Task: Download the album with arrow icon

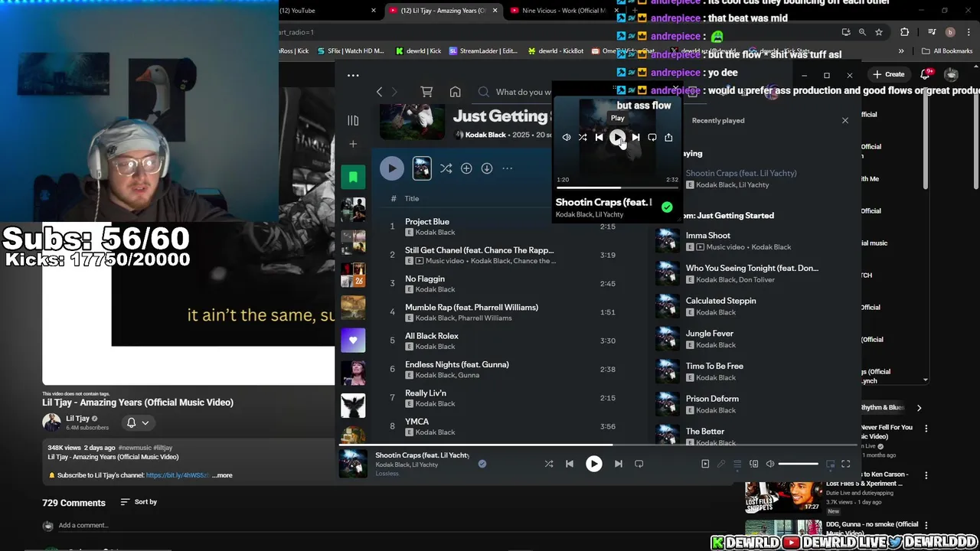Action: pos(487,168)
